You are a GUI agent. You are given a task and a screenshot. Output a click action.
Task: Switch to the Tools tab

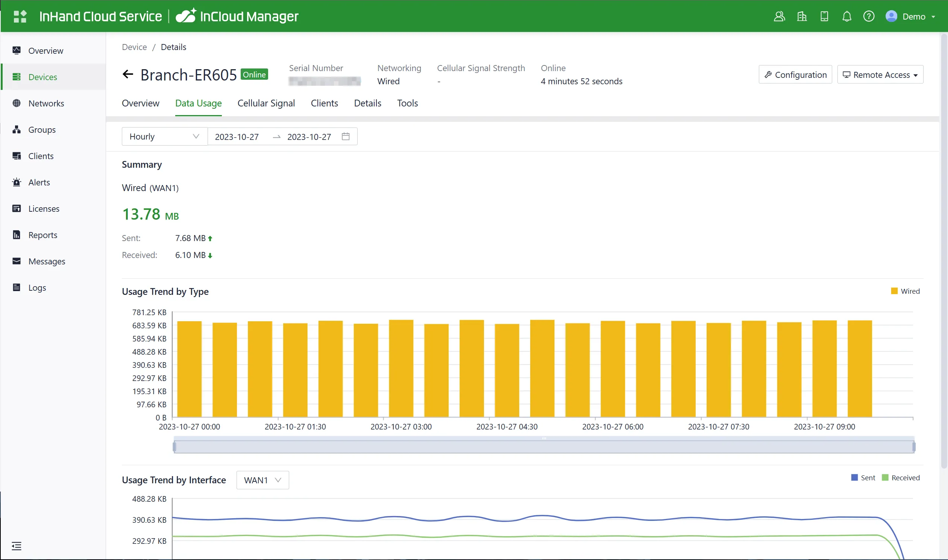pos(407,103)
